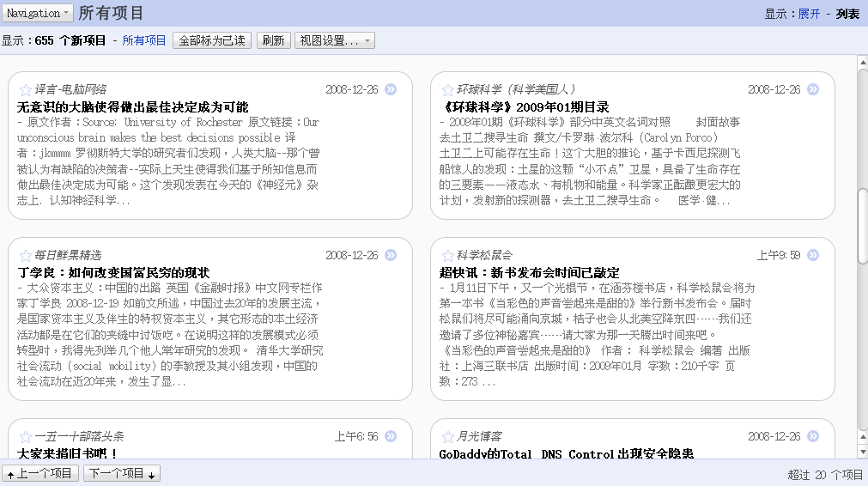Image resolution: width=868 pixels, height=486 pixels.
Task: Click the scrollbar up arrow at top
Action: pyautogui.click(x=863, y=63)
